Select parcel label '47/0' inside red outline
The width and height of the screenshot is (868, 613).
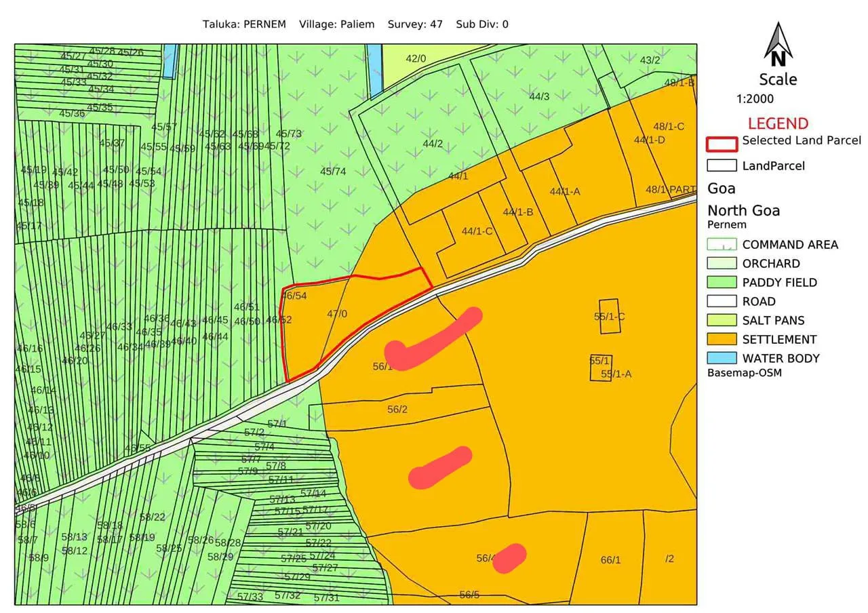click(x=337, y=314)
